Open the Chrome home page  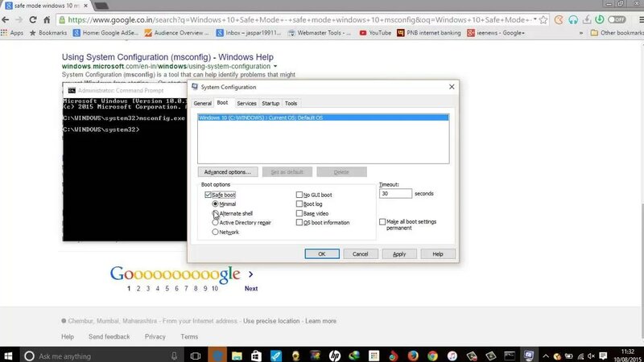click(47, 19)
